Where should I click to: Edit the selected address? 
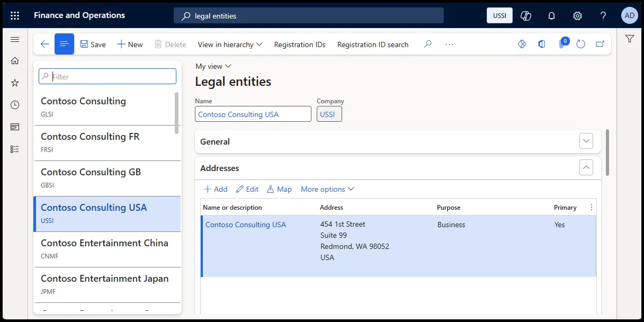tap(247, 189)
